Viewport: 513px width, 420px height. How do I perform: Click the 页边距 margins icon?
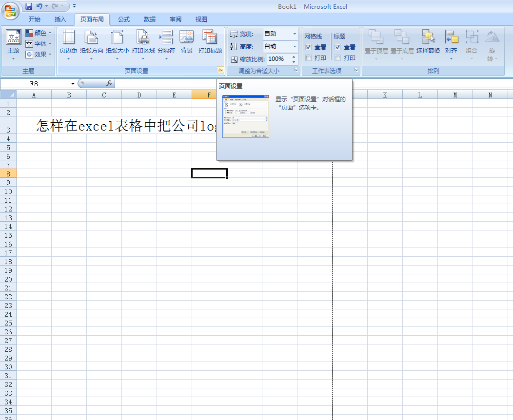pos(68,37)
